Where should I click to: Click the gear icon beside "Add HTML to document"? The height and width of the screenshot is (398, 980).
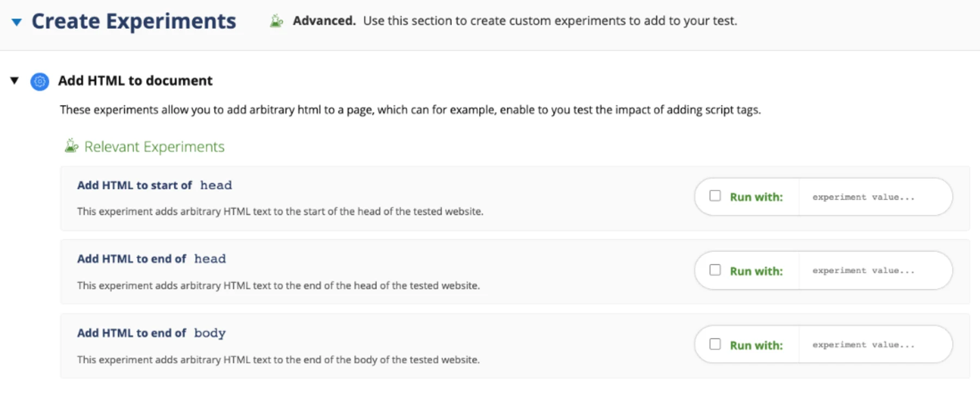tap(40, 81)
